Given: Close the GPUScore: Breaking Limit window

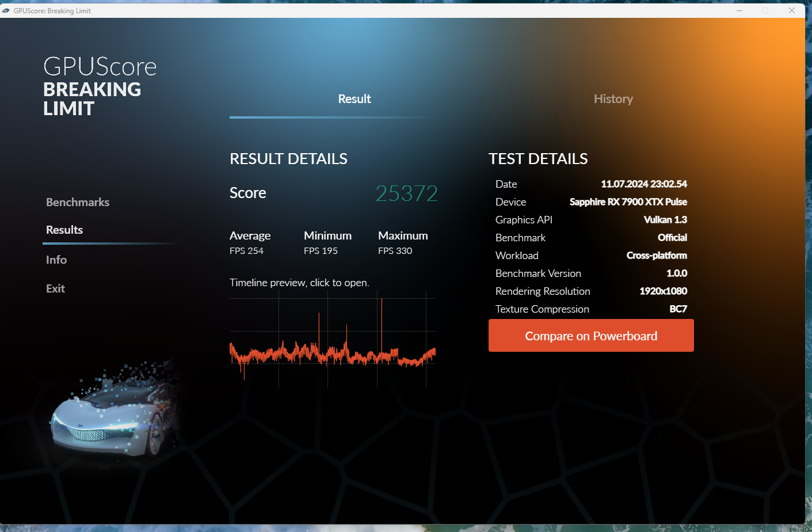Looking at the screenshot, I should pos(792,10).
